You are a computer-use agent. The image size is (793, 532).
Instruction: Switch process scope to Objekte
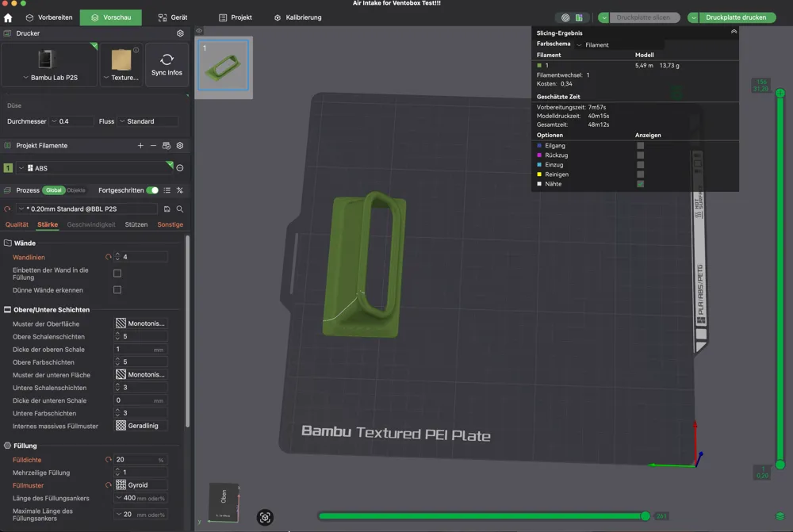[x=76, y=190]
